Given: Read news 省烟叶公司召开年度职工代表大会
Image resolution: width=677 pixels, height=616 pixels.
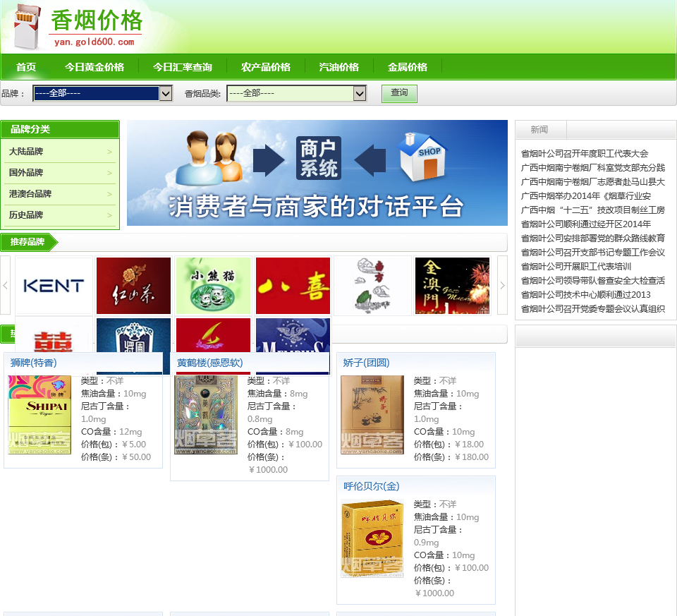Looking at the screenshot, I should pos(585,153).
